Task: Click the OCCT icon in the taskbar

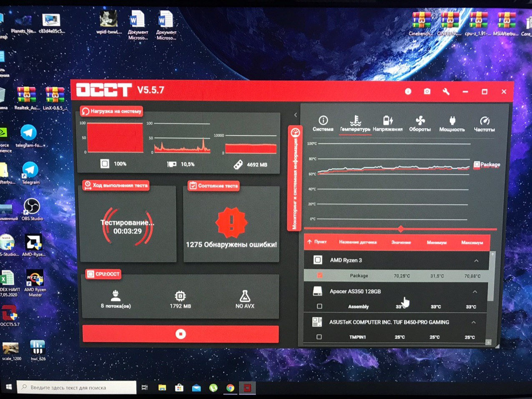Action: pos(247,388)
